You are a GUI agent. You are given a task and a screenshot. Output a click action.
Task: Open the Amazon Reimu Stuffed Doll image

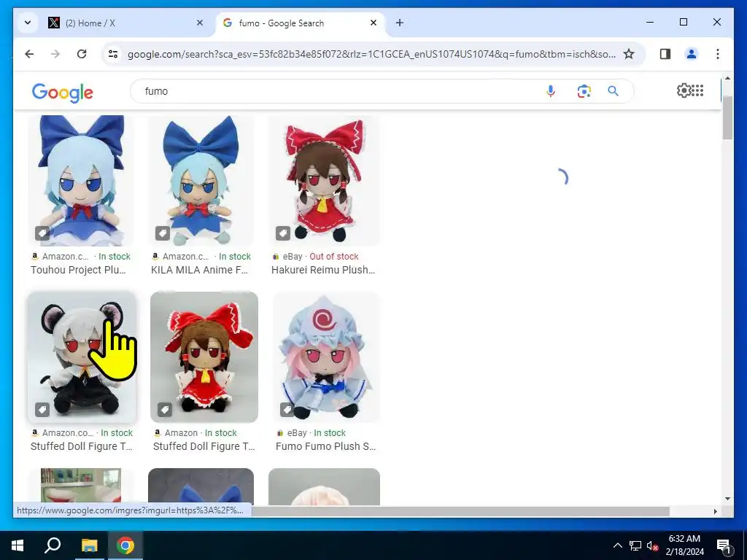pos(204,357)
